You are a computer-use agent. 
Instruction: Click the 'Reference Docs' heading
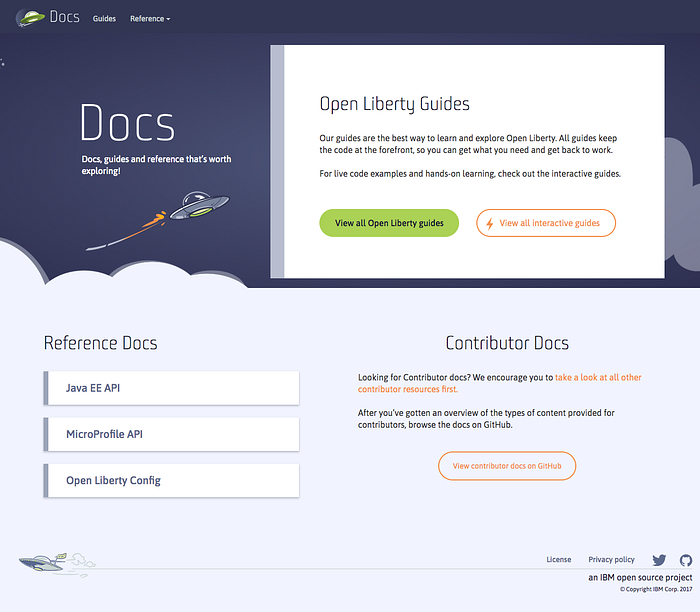[100, 343]
